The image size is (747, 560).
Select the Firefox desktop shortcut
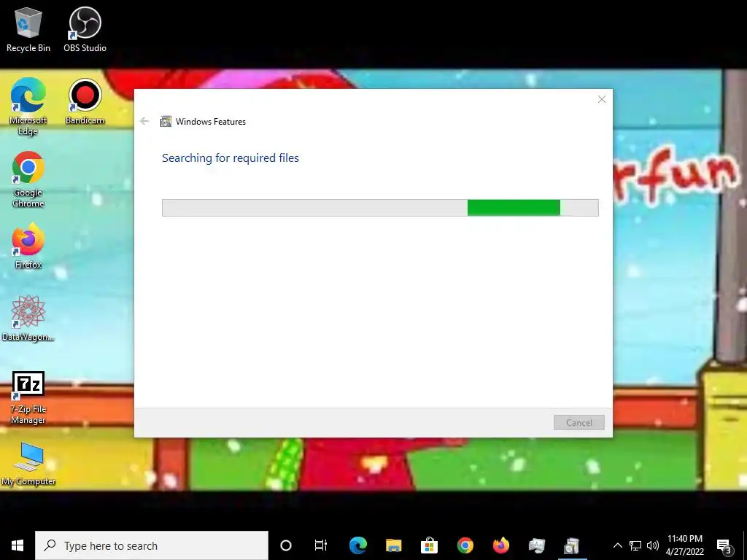28,246
